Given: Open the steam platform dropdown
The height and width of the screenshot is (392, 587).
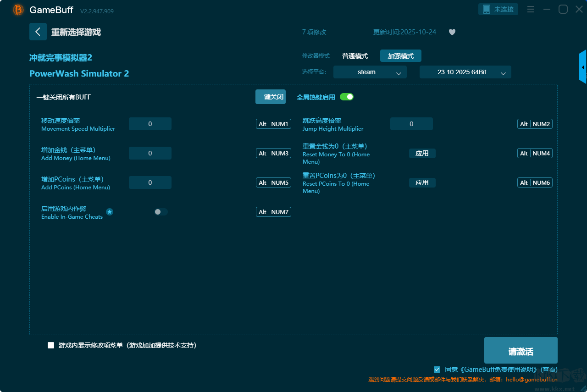Looking at the screenshot, I should point(370,72).
